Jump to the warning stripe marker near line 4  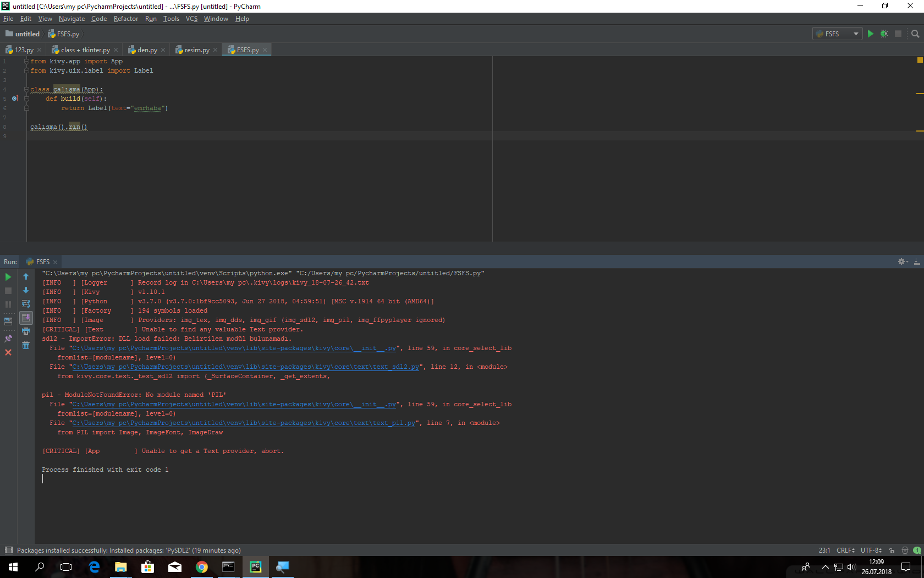(x=920, y=94)
